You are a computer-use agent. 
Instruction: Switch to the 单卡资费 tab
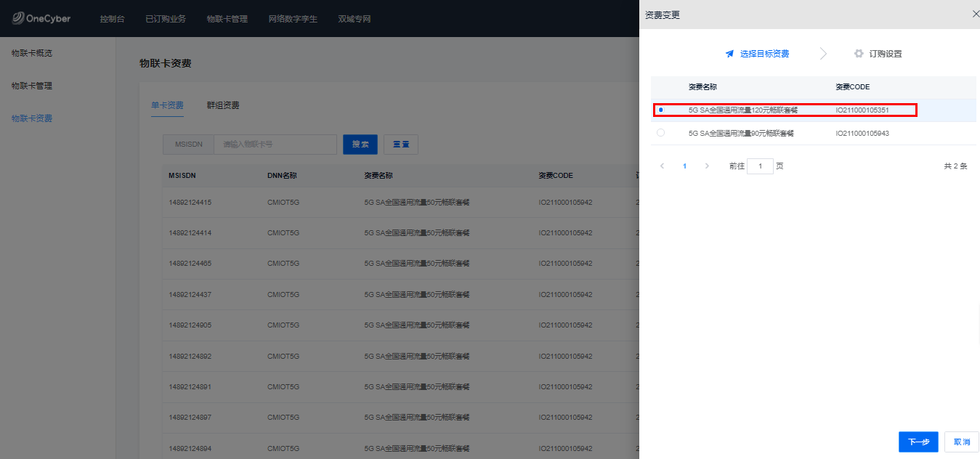click(167, 105)
